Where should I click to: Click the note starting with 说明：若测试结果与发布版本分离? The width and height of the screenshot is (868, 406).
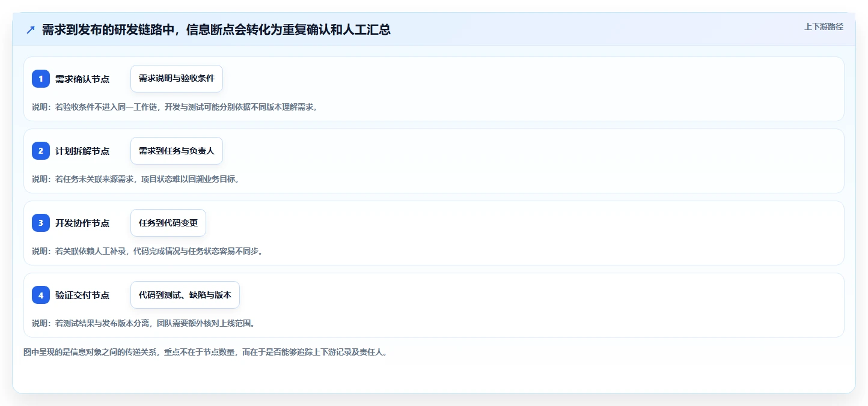(x=143, y=323)
